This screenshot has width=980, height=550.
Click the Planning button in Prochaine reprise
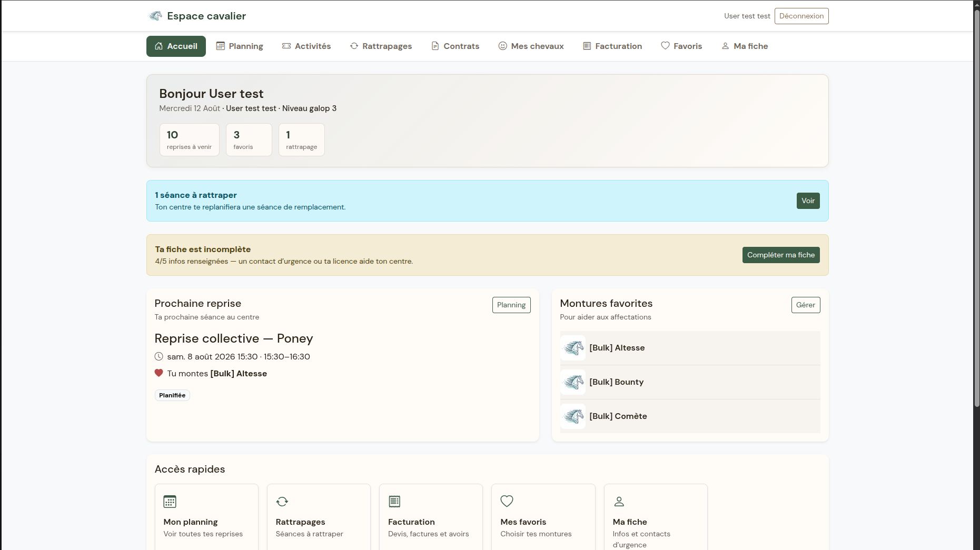[511, 305]
